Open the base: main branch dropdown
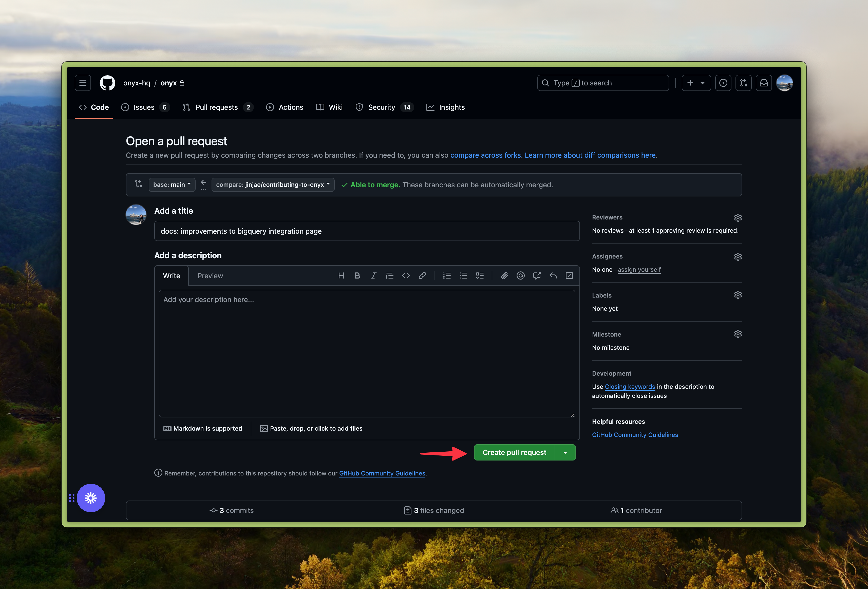868x589 pixels. click(172, 185)
